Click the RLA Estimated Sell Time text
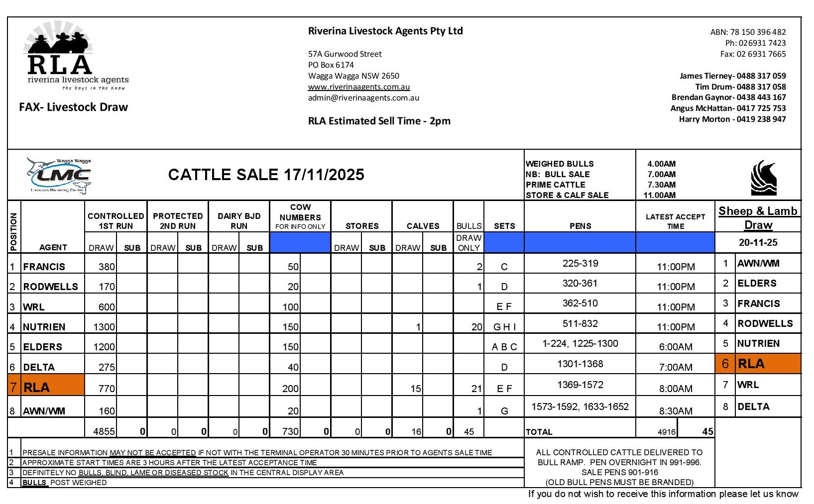 379,121
